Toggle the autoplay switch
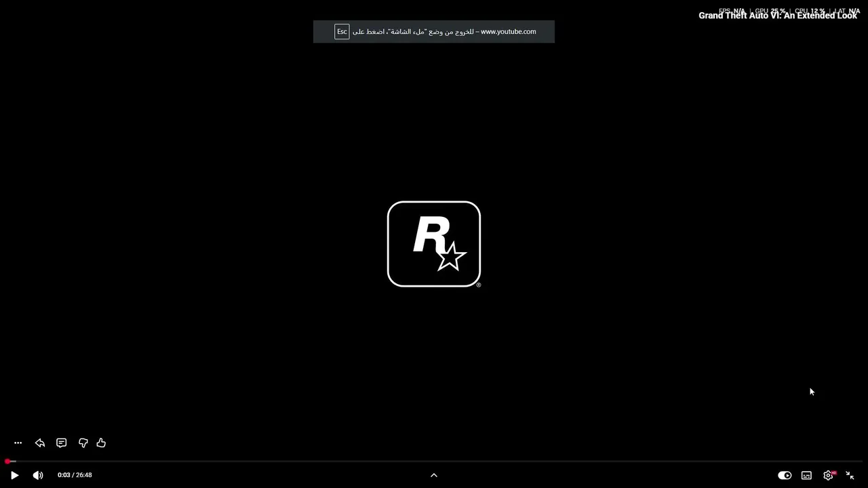Image resolution: width=868 pixels, height=488 pixels. (x=785, y=475)
